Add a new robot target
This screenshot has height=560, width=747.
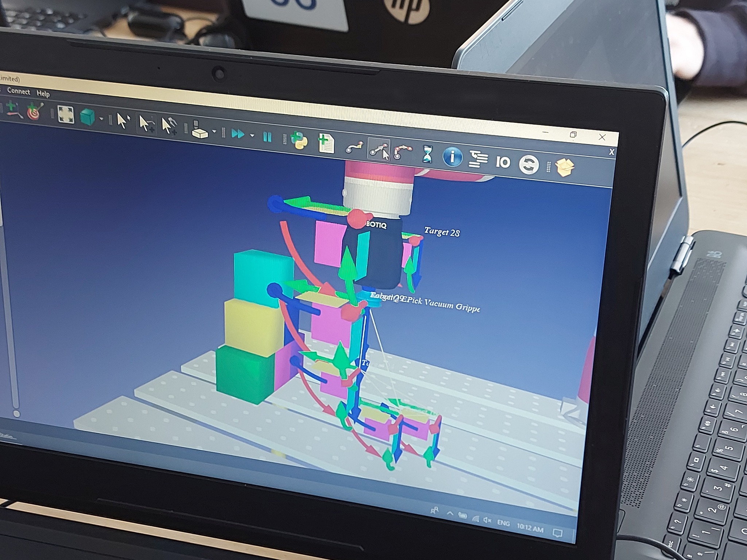[x=36, y=112]
